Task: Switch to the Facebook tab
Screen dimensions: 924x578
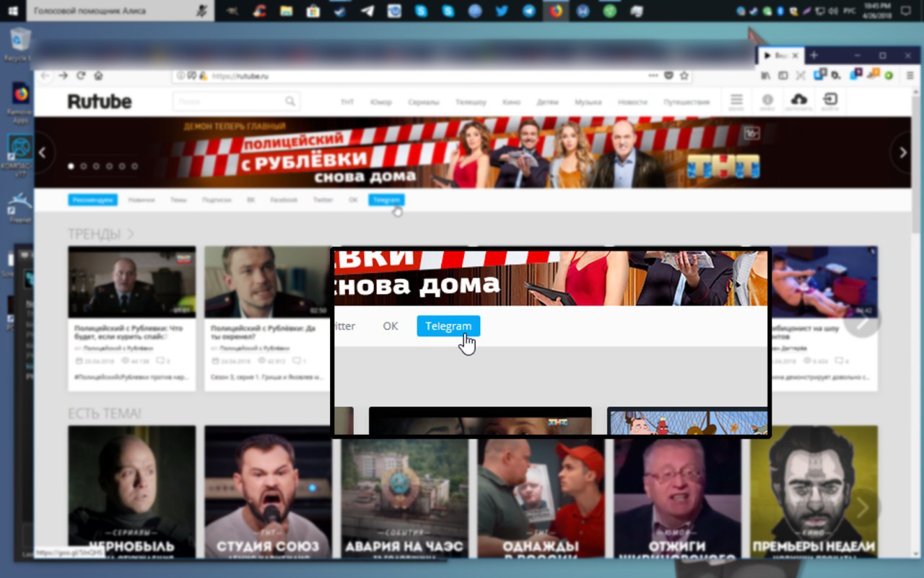Action: 284,199
